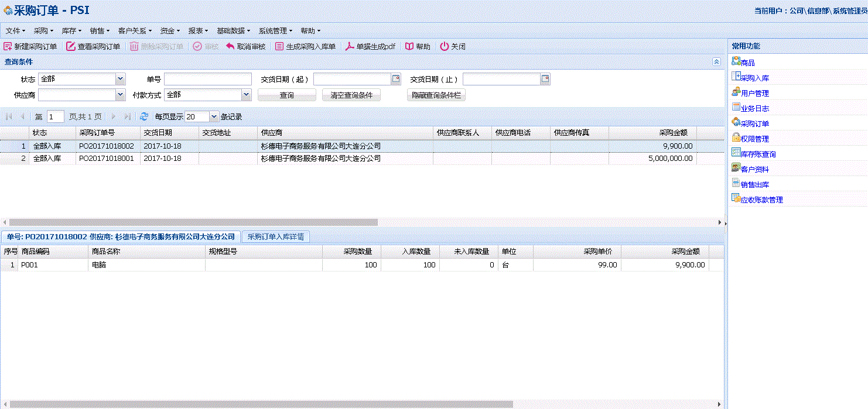The image size is (868, 409).
Task: Click the refresh icon in paging bar
Action: pyautogui.click(x=144, y=117)
